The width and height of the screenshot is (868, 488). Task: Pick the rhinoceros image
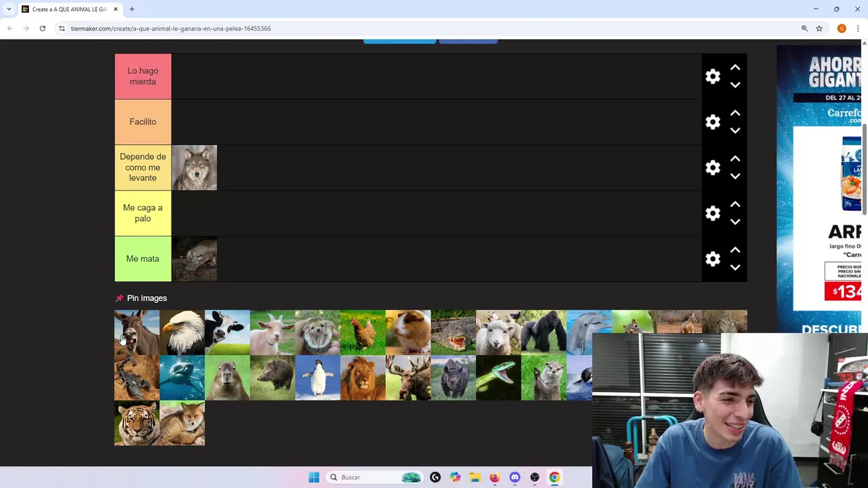[453, 378]
